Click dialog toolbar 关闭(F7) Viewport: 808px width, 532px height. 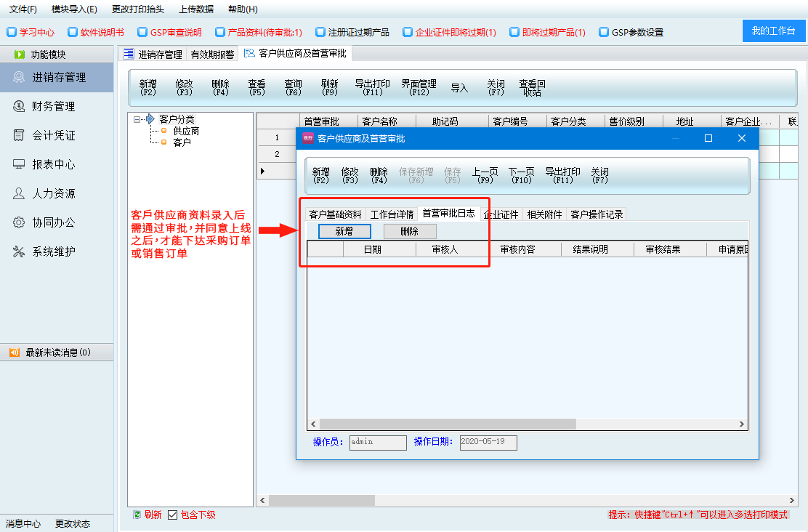pos(599,175)
